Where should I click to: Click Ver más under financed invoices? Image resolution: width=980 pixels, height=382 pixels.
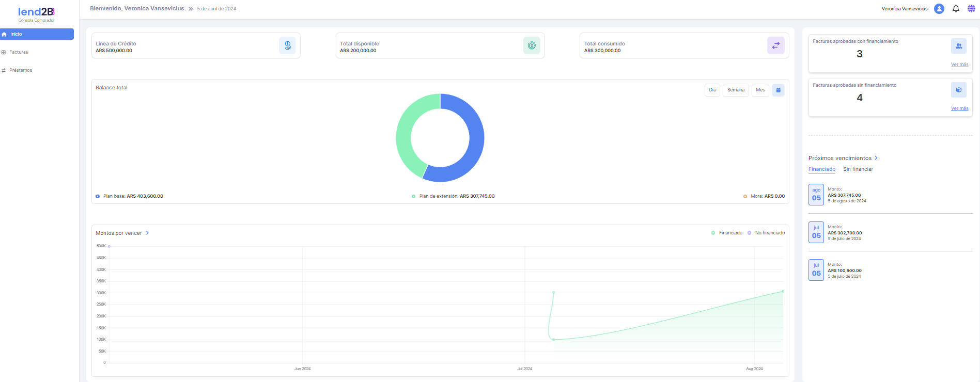coord(959,65)
